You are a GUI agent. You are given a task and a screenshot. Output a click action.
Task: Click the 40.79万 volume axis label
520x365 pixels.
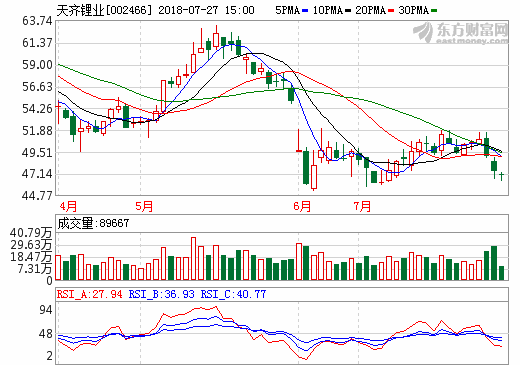31,233
